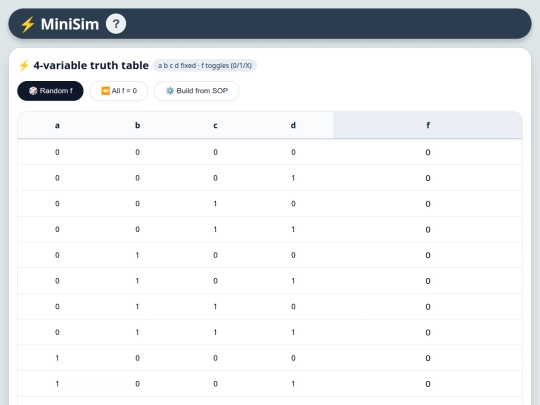540x405 pixels.
Task: Click the f column header
Action: click(428, 125)
